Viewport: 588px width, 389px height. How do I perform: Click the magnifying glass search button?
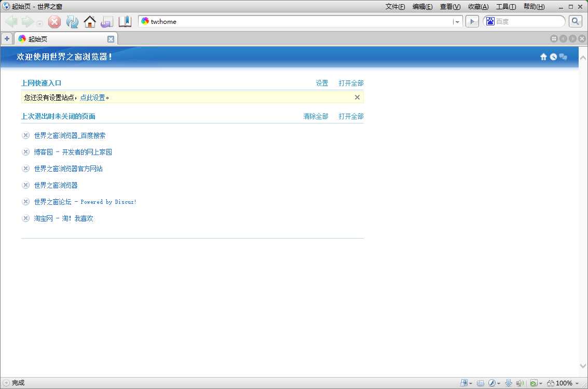click(x=575, y=21)
